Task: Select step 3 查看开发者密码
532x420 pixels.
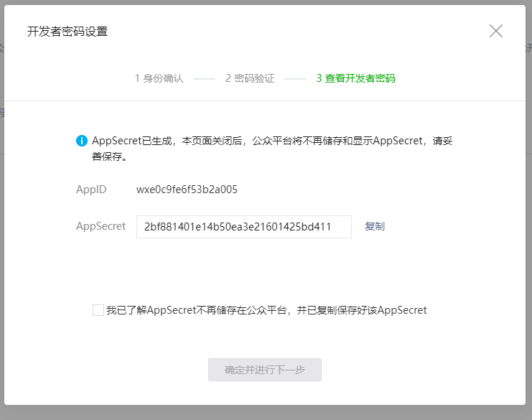Action: tap(355, 78)
